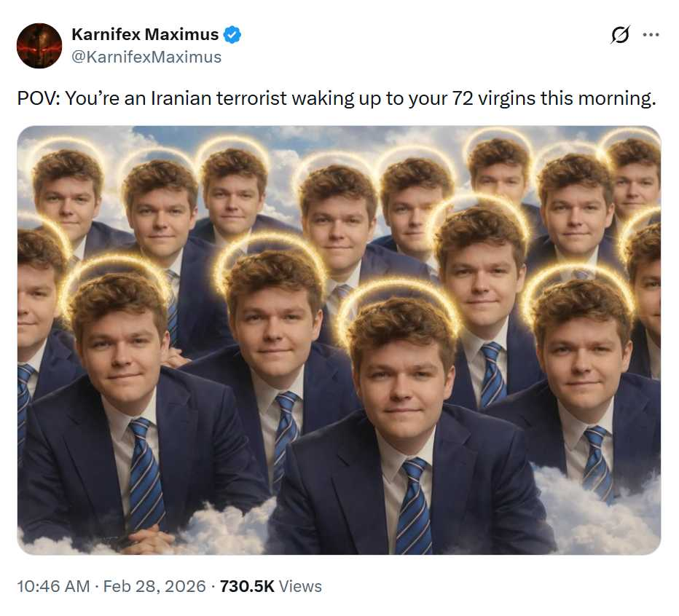
Task: Open the Grok slashed-circle icon
Action: pos(620,35)
